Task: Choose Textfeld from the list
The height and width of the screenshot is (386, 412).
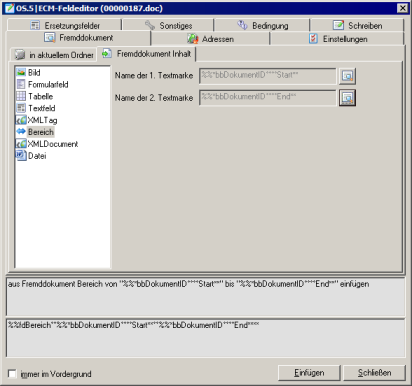Action: (x=41, y=108)
